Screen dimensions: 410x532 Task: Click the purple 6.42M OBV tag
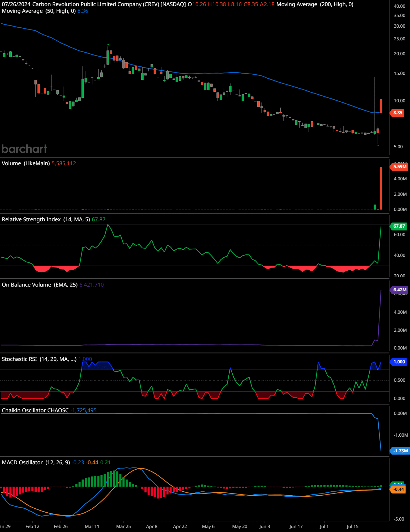(399, 290)
